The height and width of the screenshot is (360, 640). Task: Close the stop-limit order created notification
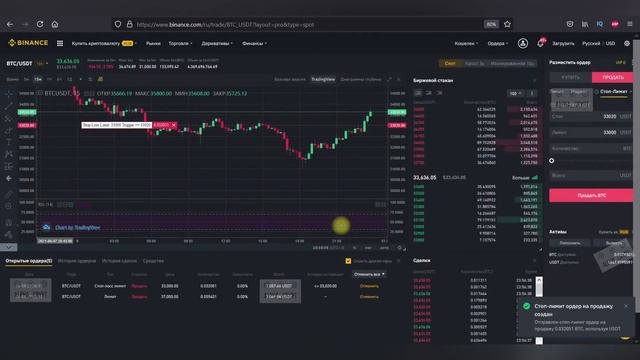pos(626,306)
